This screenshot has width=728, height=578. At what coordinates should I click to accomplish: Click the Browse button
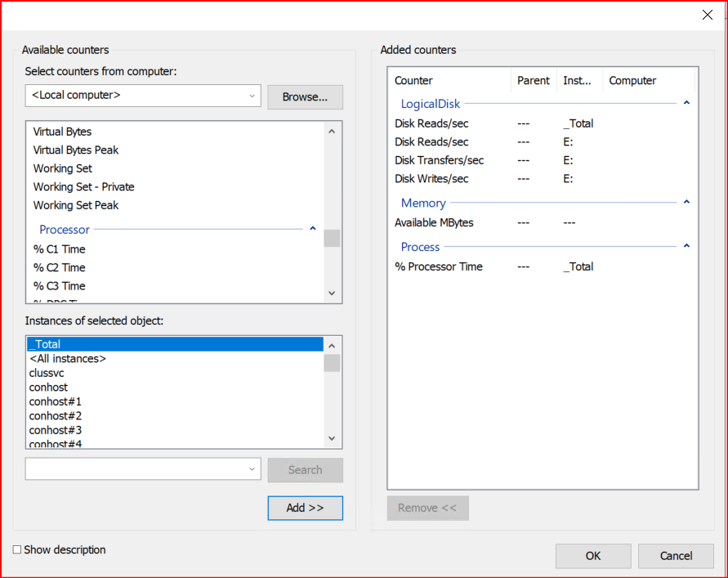305,96
